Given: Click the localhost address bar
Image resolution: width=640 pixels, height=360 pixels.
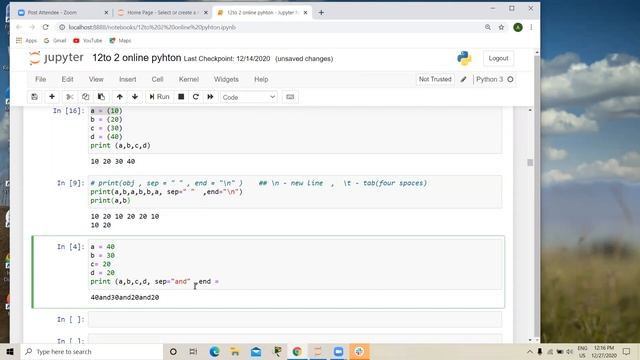Looking at the screenshot, I should point(269,27).
